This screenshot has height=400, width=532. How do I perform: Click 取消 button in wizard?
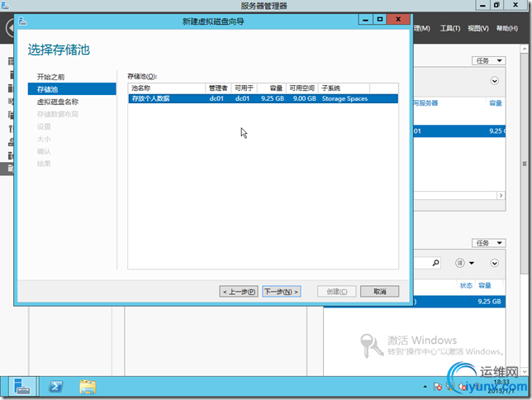(379, 292)
